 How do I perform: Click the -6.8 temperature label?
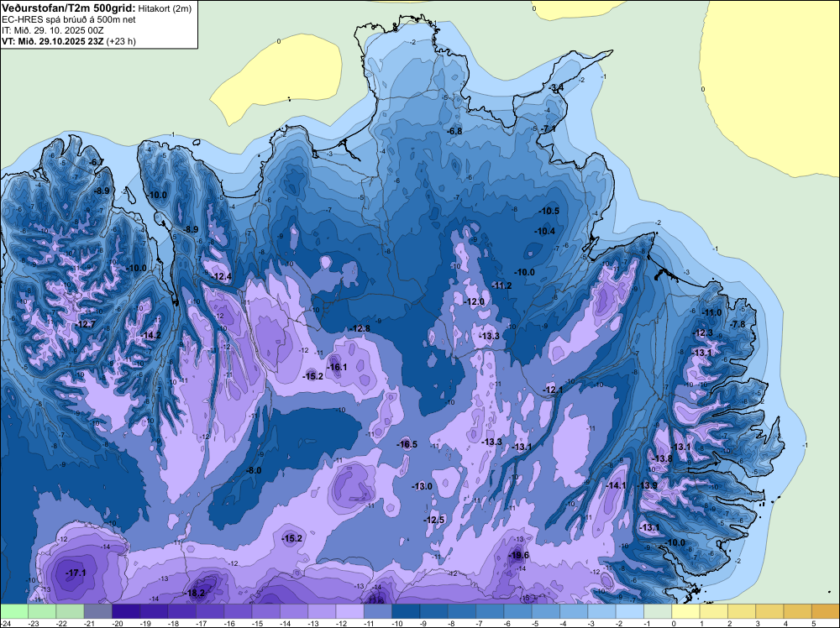click(454, 131)
